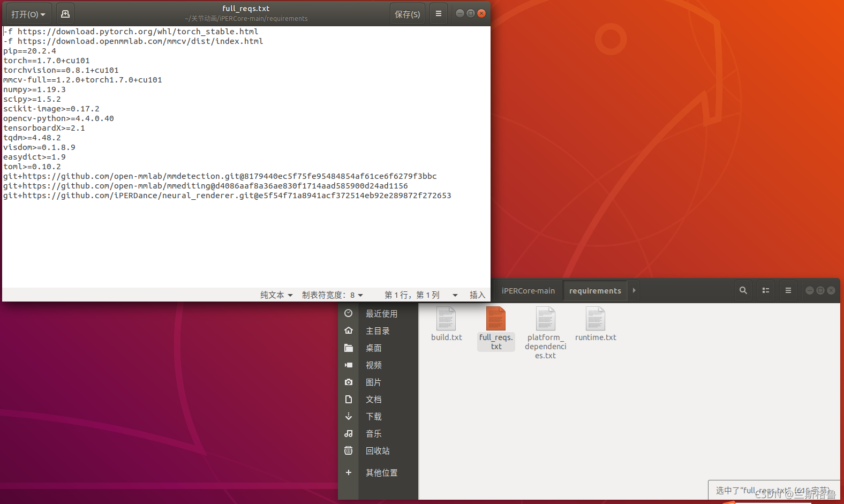The image size is (844, 504).
Task: Click the requirements path segment
Action: (x=595, y=291)
